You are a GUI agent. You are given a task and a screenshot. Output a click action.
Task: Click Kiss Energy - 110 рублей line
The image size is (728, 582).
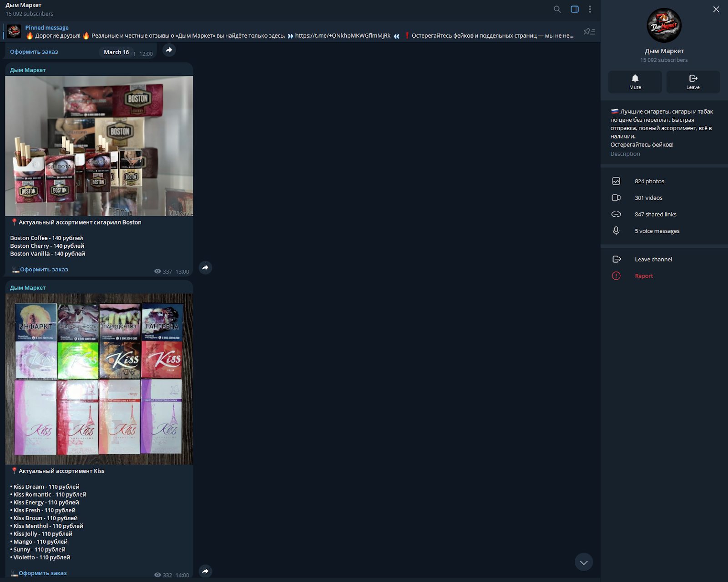click(45, 502)
